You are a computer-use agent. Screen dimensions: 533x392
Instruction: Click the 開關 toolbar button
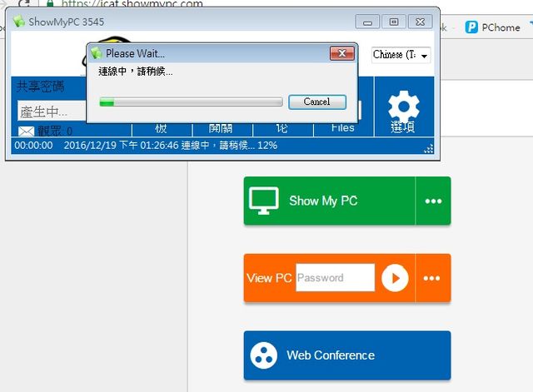pyautogui.click(x=221, y=130)
